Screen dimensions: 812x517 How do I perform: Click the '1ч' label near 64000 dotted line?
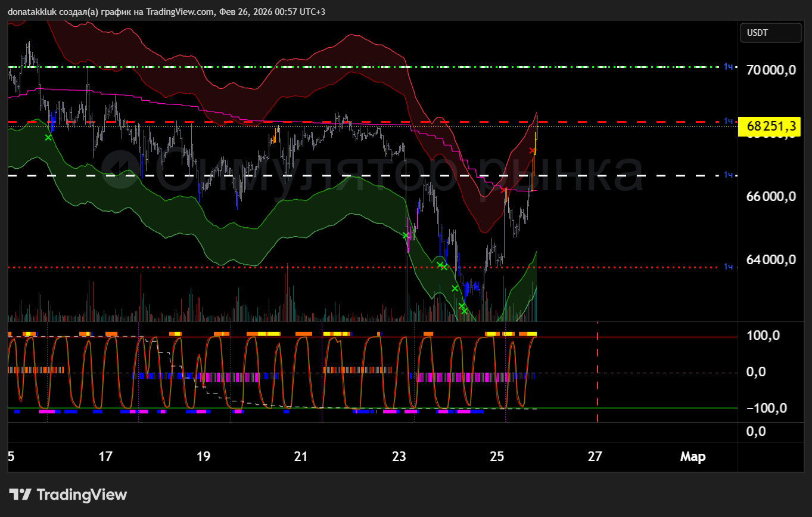pyautogui.click(x=728, y=267)
